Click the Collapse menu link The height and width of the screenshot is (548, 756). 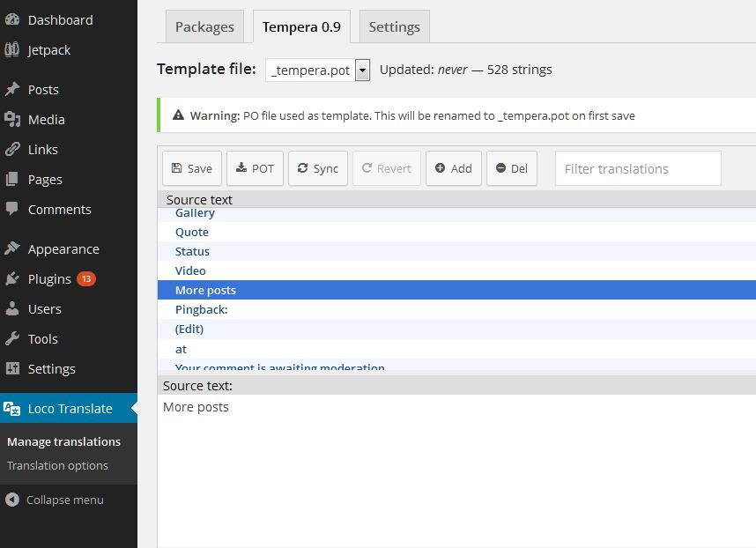[64, 500]
